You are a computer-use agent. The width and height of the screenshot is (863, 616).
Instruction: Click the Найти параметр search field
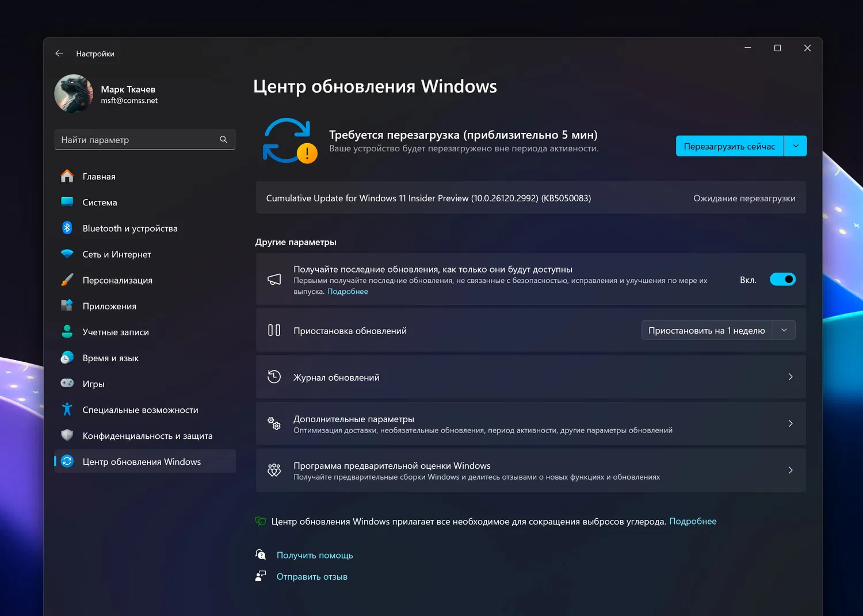(x=138, y=140)
